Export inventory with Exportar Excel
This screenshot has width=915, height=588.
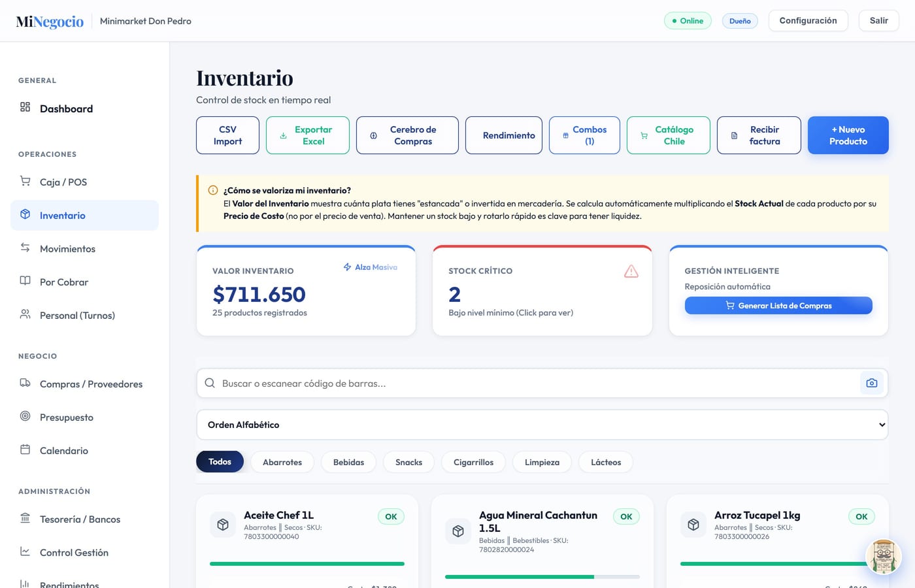pos(308,135)
